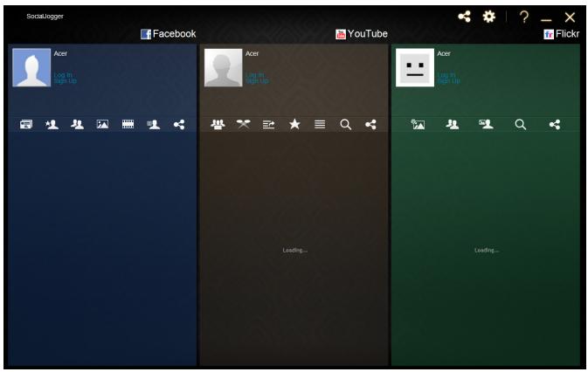Click Loading text in YouTube panel
The height and width of the screenshot is (372, 588).
(295, 250)
